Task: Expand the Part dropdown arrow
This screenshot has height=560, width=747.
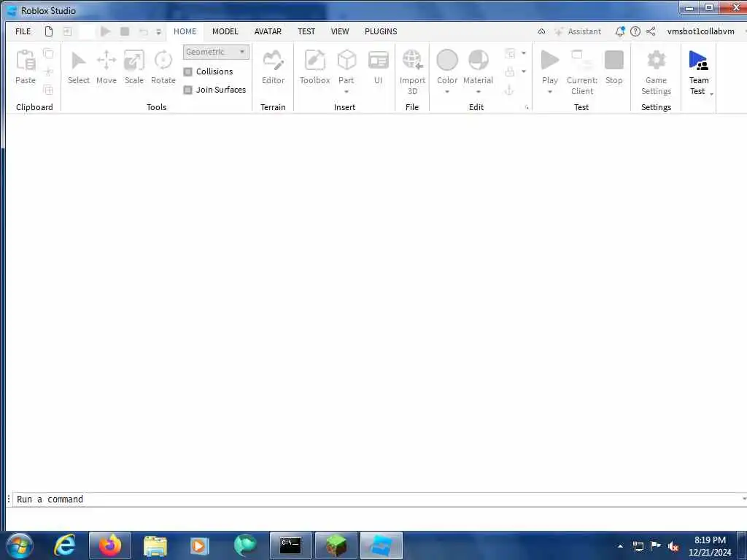Action: tap(347, 92)
